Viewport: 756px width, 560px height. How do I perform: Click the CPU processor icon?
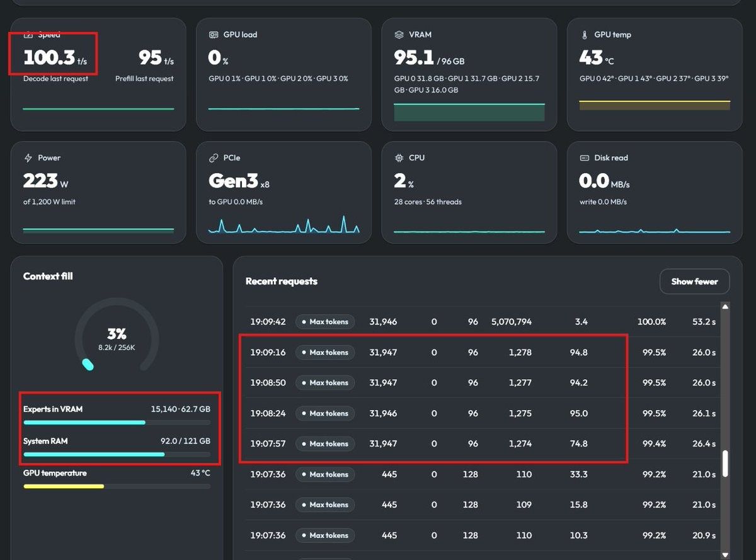tap(399, 157)
